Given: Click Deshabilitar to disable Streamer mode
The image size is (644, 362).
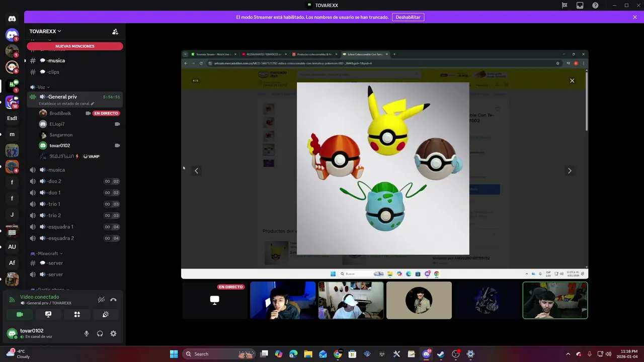Looking at the screenshot, I should [x=408, y=17].
